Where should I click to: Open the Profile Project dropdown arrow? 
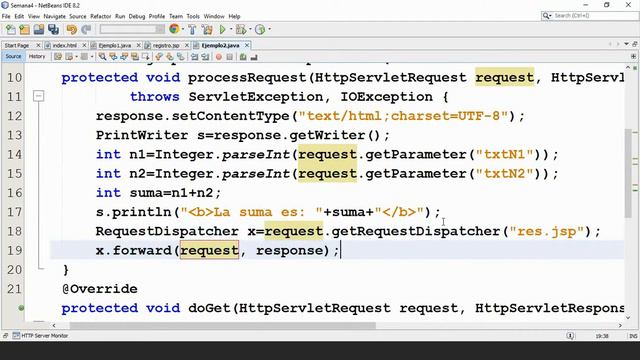269,29
